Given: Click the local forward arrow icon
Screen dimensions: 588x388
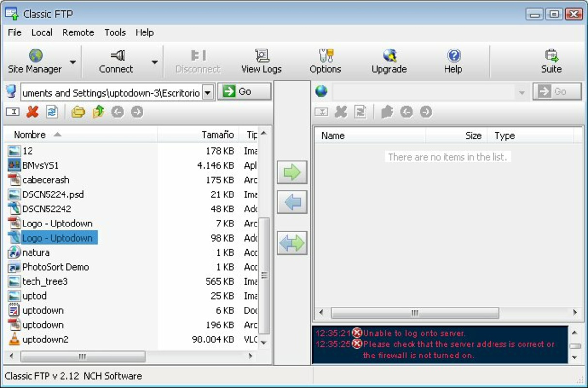Looking at the screenshot, I should (x=137, y=112).
